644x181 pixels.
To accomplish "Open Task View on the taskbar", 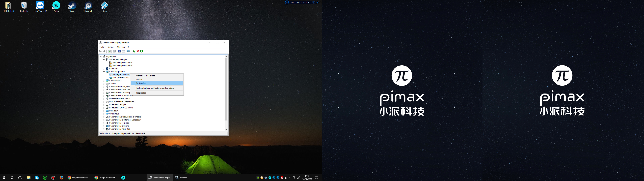I will tap(20, 178).
